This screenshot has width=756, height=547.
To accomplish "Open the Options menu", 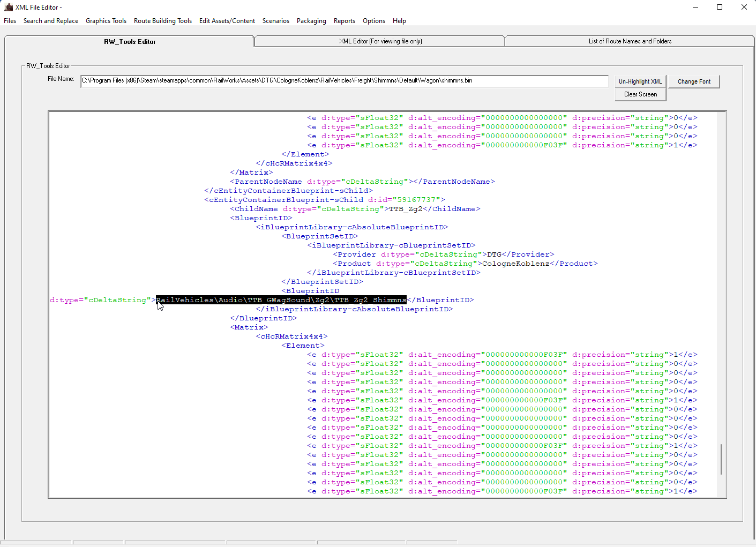I will tap(374, 21).
